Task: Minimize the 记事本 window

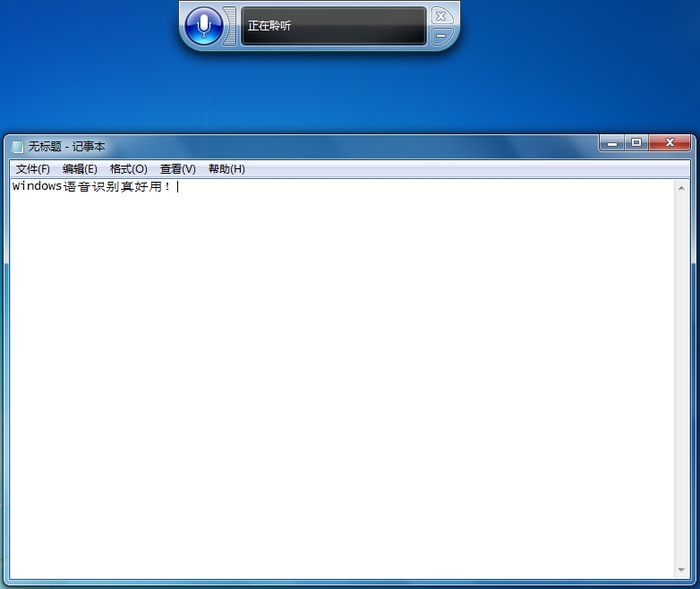Action: (x=612, y=143)
